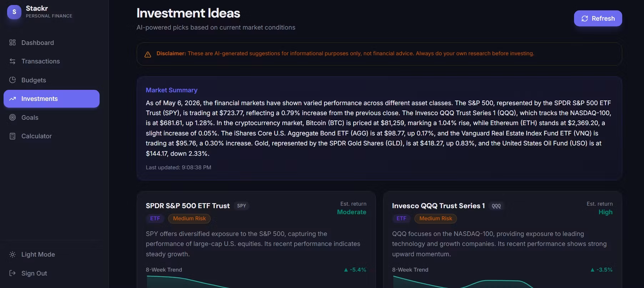Screen dimensions: 644x288
Task: Click the Calculator icon in sidebar
Action: (12, 136)
